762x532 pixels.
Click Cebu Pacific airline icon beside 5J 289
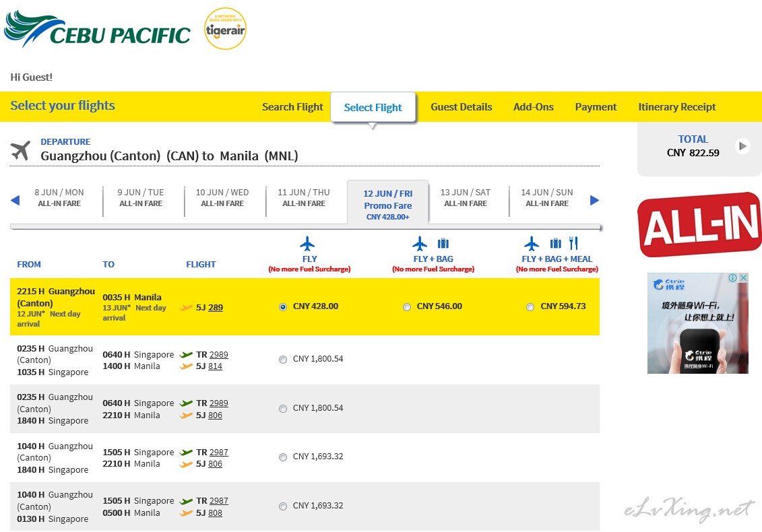pyautogui.click(x=186, y=308)
